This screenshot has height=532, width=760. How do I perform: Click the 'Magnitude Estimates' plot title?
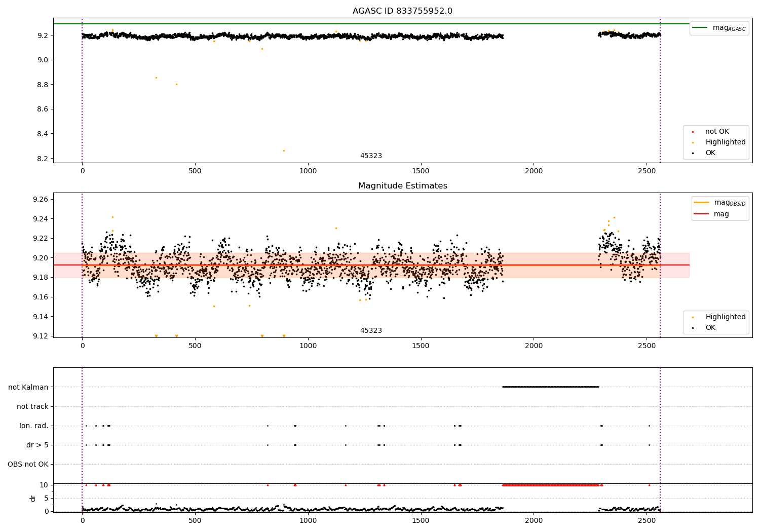coord(402,186)
